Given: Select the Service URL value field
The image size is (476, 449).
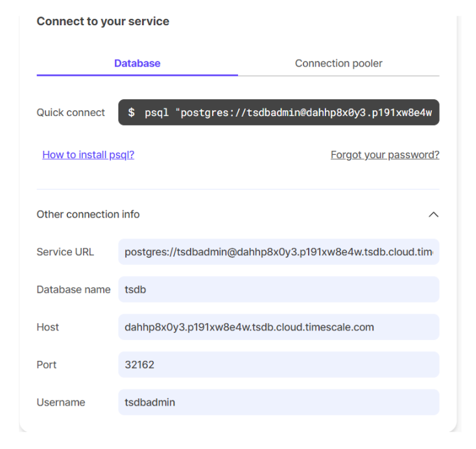Looking at the screenshot, I should click(279, 252).
